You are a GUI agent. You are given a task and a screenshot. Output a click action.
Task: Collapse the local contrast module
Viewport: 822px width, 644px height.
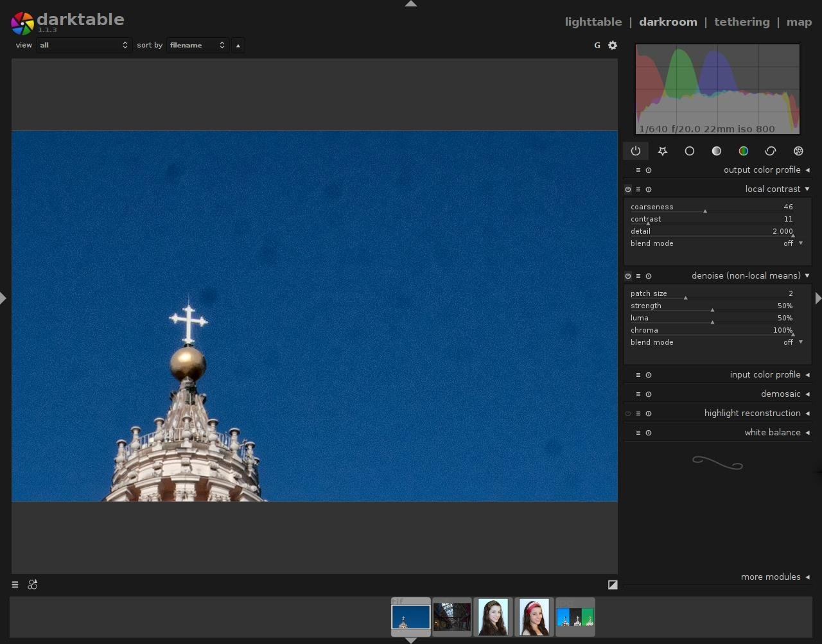click(807, 189)
